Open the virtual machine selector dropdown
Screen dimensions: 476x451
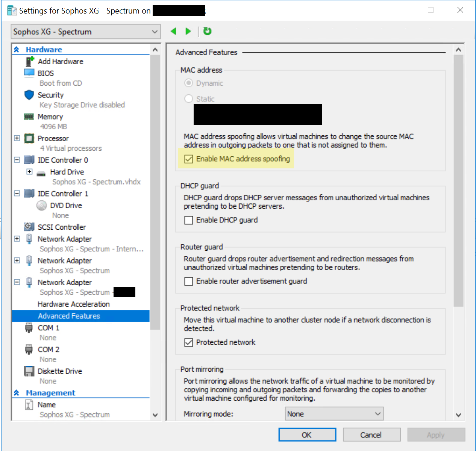coord(86,32)
